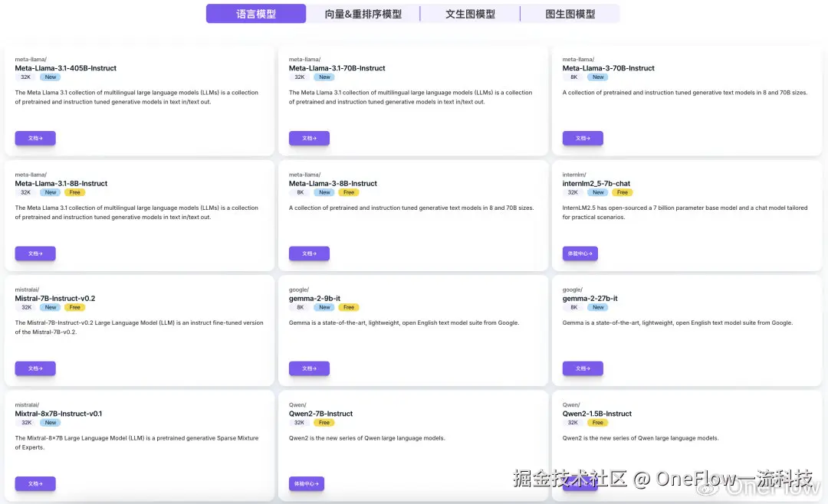Open 文档 button for Mistral-7B-Instruct-v0.2

tap(35, 368)
